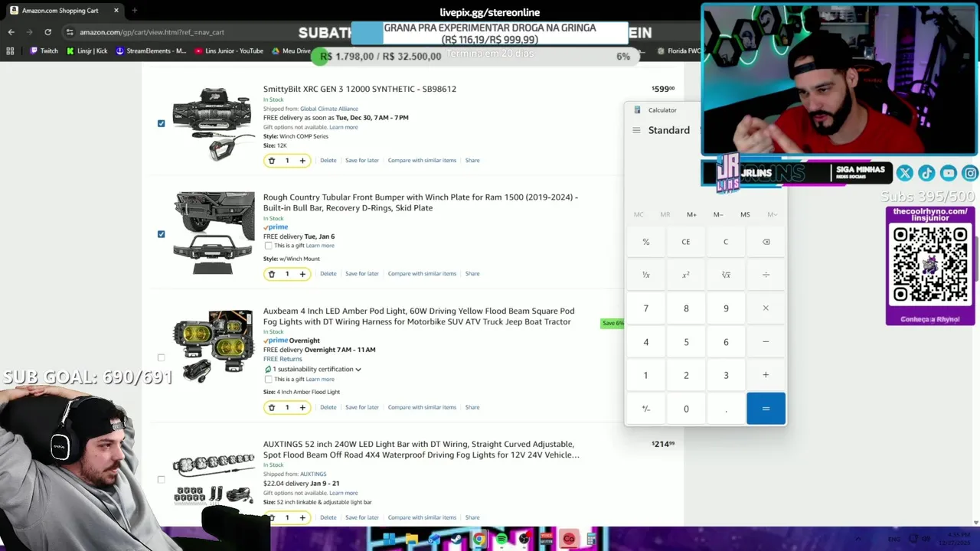This screenshot has height=551, width=980.
Task: Click digit 7 in Calculator
Action: [x=645, y=308]
